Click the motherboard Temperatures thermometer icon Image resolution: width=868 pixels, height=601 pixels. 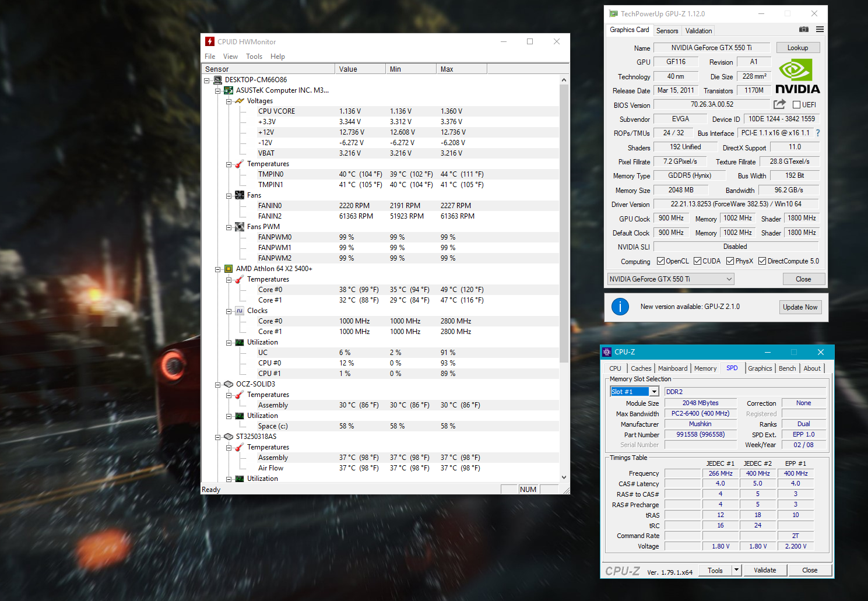(239, 164)
